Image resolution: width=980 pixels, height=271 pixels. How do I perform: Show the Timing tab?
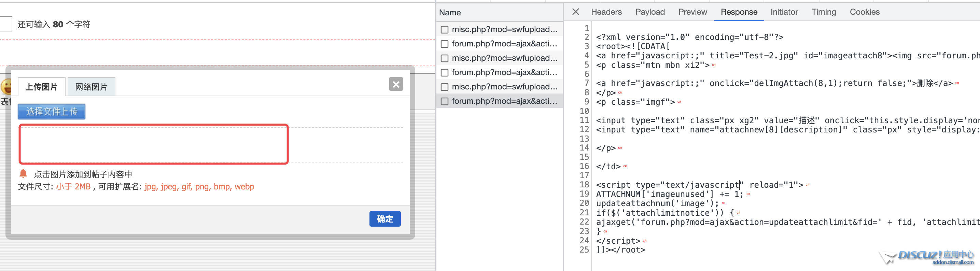[x=824, y=12]
